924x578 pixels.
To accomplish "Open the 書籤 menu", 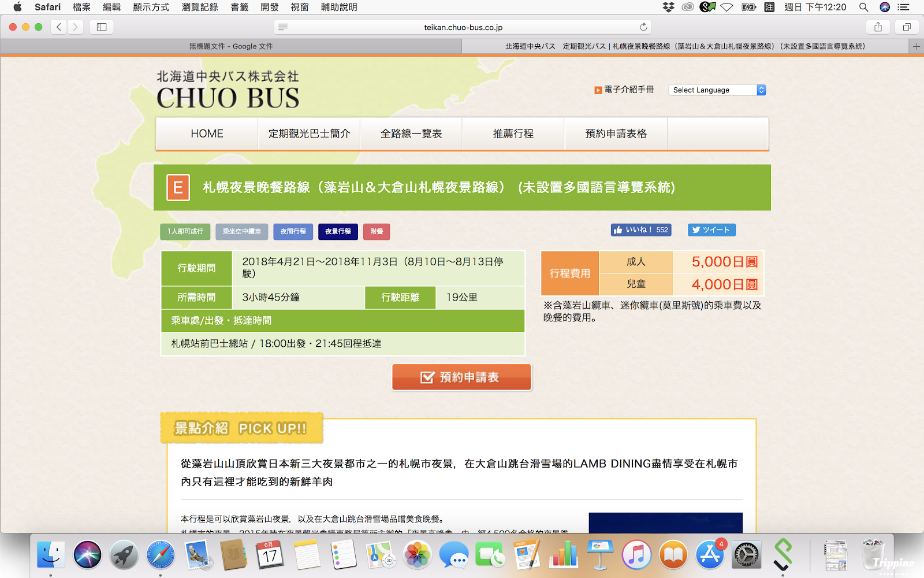I will pyautogui.click(x=240, y=7).
